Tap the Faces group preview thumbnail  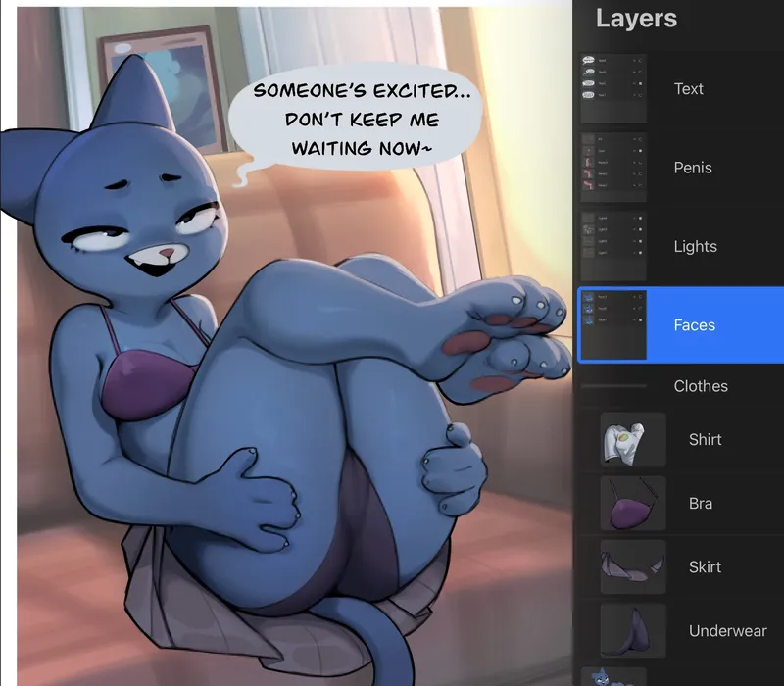[613, 324]
